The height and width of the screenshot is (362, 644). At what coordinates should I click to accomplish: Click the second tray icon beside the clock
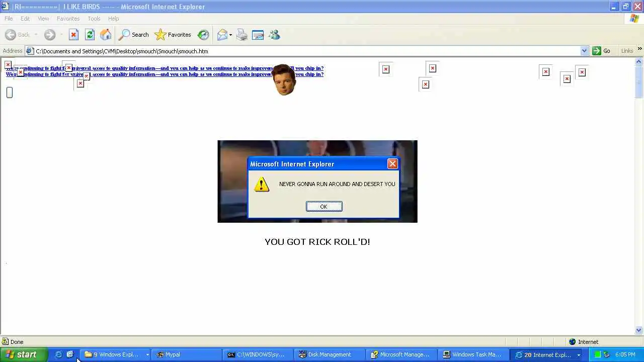607,354
